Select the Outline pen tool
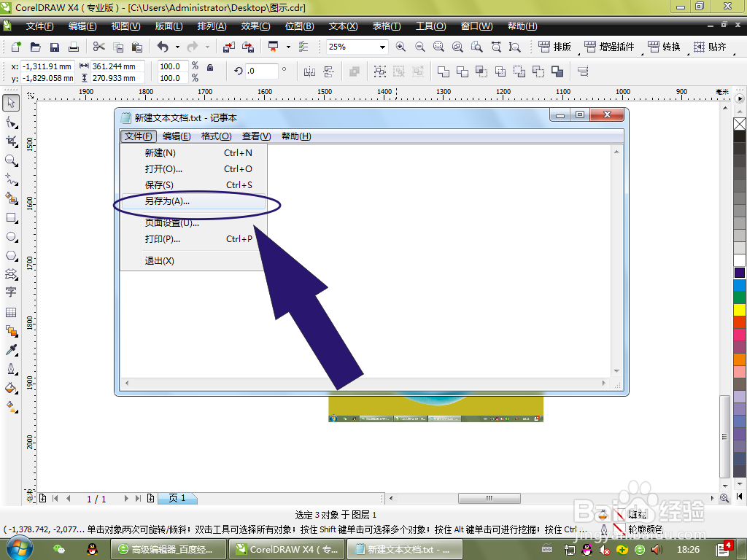The image size is (747, 560). (x=11, y=369)
